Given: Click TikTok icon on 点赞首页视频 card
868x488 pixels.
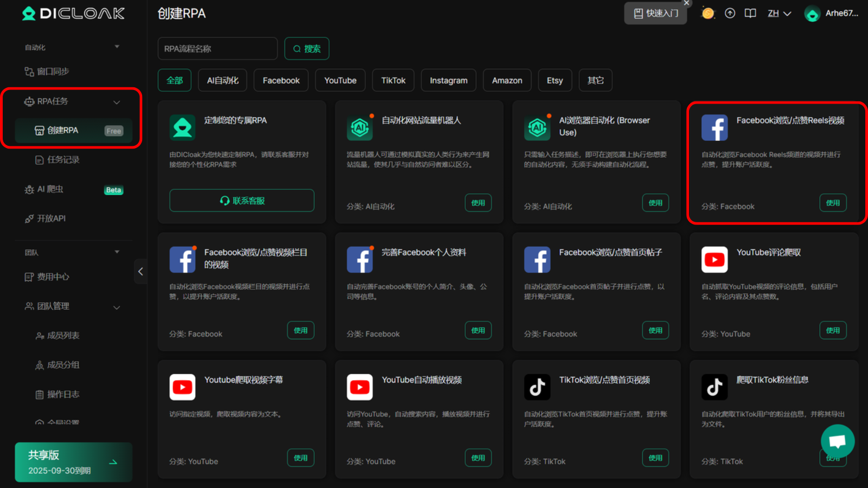Looking at the screenshot, I should click(537, 387).
